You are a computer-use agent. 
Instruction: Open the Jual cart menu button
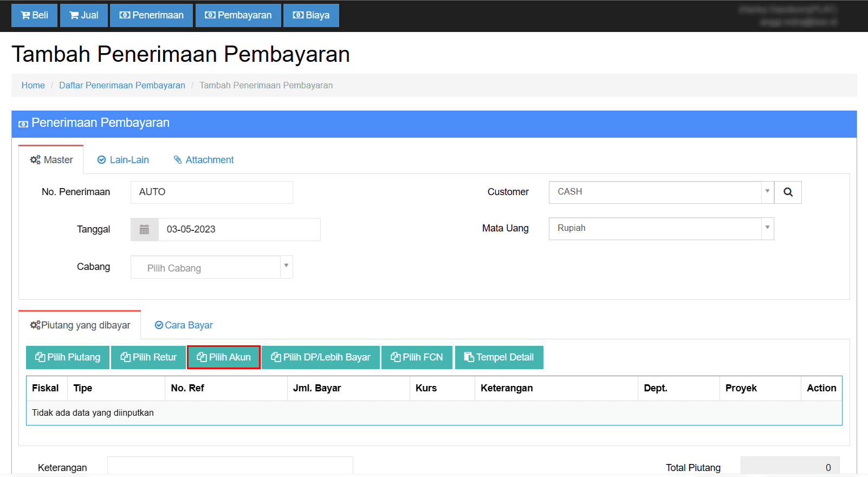[84, 15]
